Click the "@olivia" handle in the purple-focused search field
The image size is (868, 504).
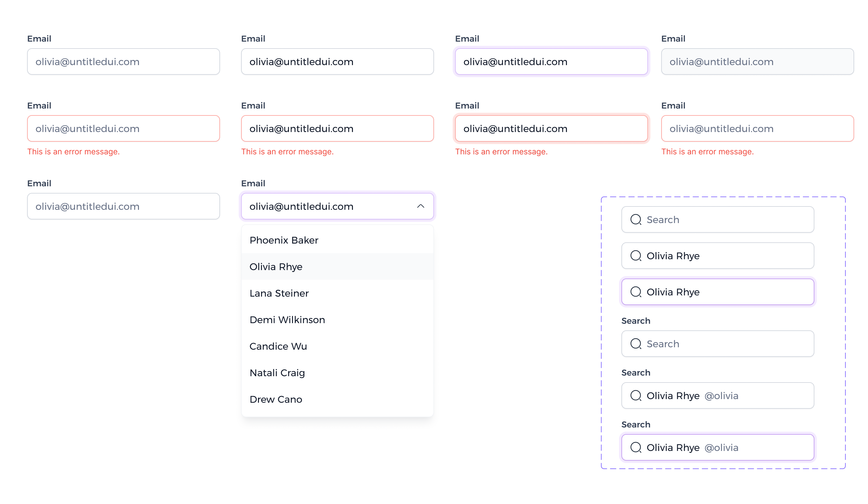tap(721, 448)
